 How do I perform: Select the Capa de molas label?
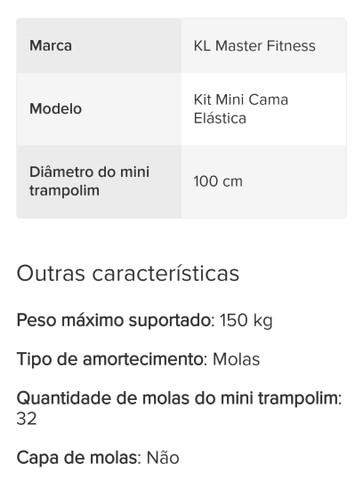coord(79,457)
